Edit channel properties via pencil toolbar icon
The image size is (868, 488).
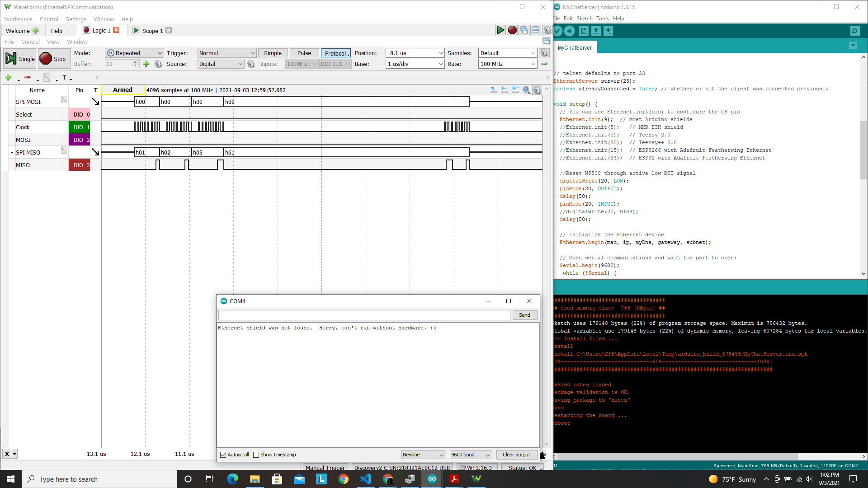pos(47,78)
